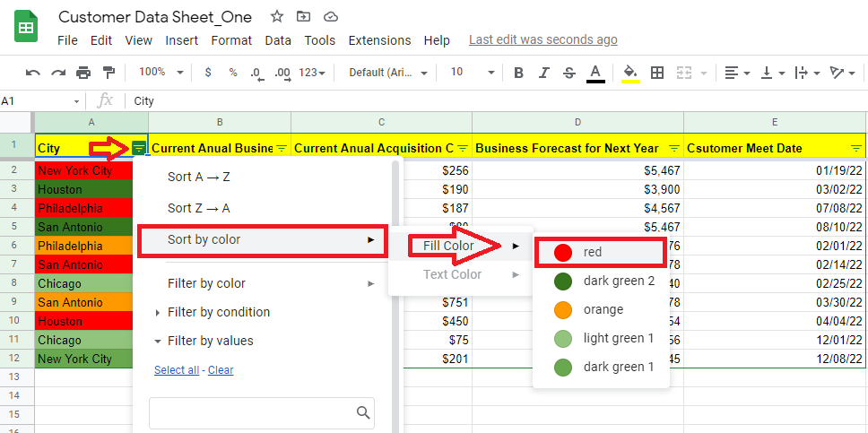Screen dimensions: 868x433
Task: Open the Name box A1 dropdown
Action: click(x=76, y=101)
